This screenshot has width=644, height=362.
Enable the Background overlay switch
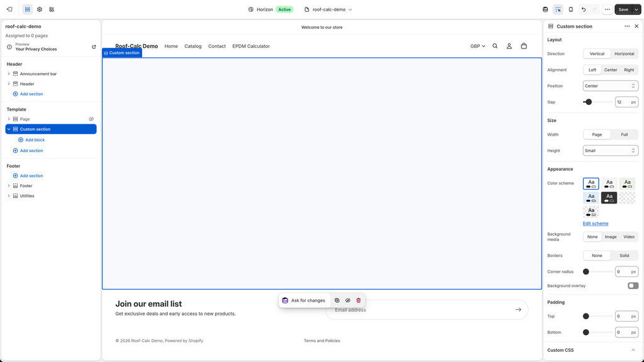(633, 286)
